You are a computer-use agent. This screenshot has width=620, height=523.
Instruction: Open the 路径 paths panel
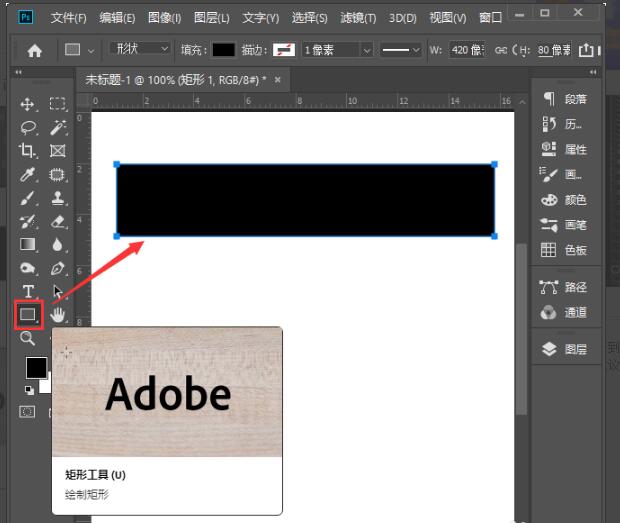(563, 287)
